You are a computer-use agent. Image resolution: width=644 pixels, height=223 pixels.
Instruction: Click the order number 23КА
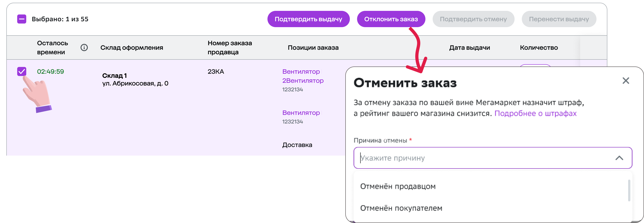[216, 71]
